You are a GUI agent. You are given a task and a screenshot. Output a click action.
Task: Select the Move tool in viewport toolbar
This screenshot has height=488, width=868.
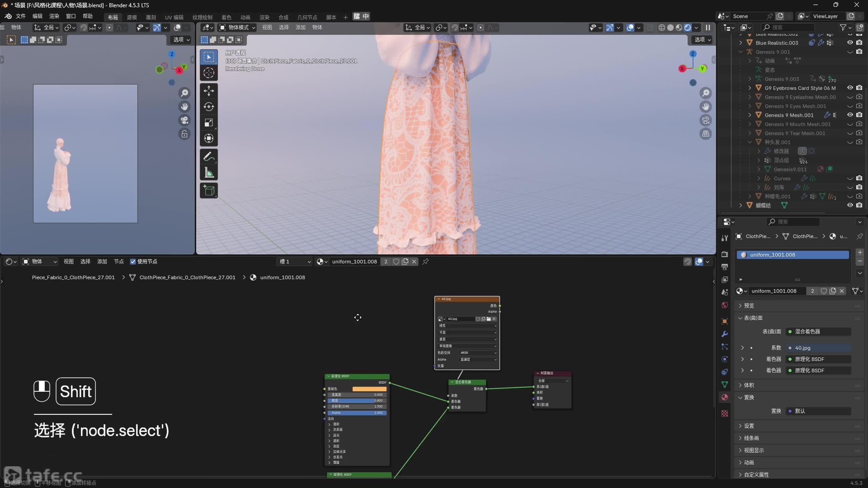click(209, 91)
